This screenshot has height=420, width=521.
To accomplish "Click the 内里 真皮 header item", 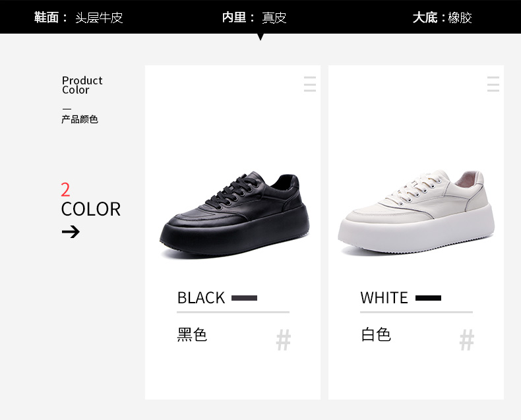I will 254,17.
